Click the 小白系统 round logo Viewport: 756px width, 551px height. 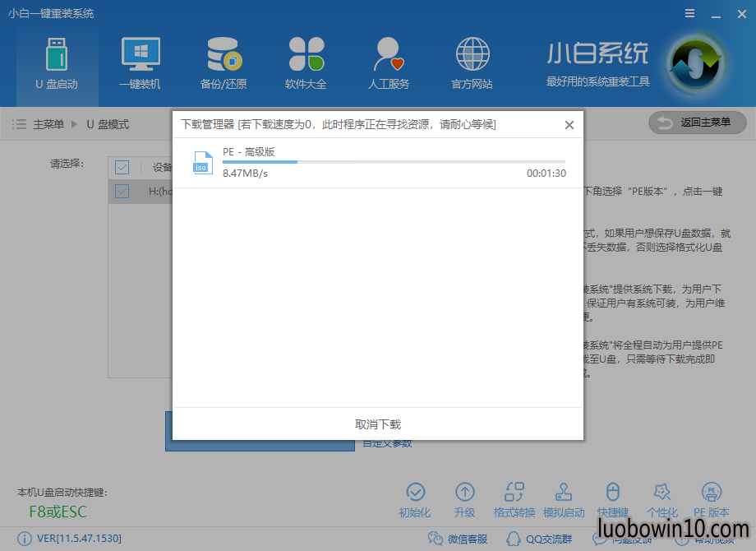tap(696, 64)
